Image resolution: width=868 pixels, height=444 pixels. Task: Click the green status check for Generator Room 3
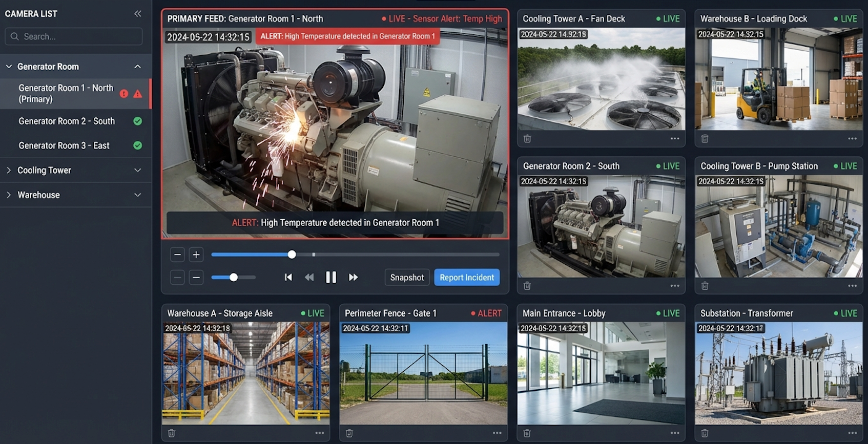(137, 145)
